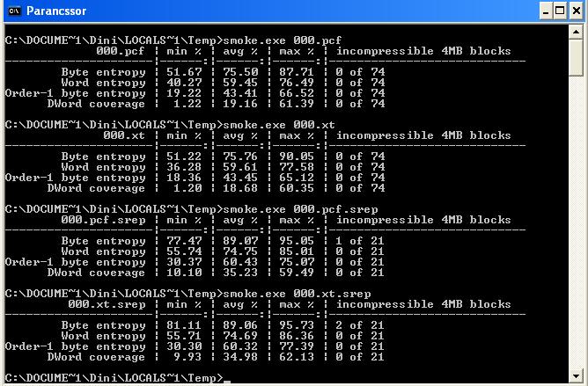Screen dimensions: 588x386
Task: Open the console system menu icon
Action: tap(14, 11)
